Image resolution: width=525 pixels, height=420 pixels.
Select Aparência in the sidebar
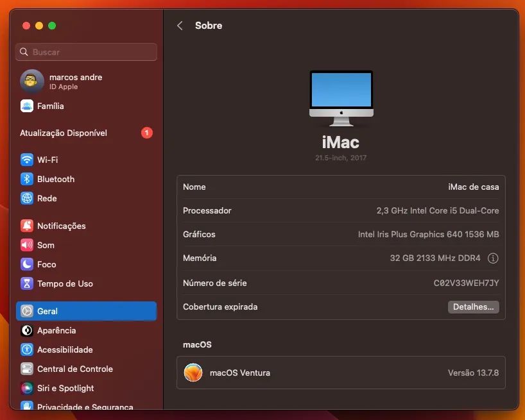pos(86,330)
